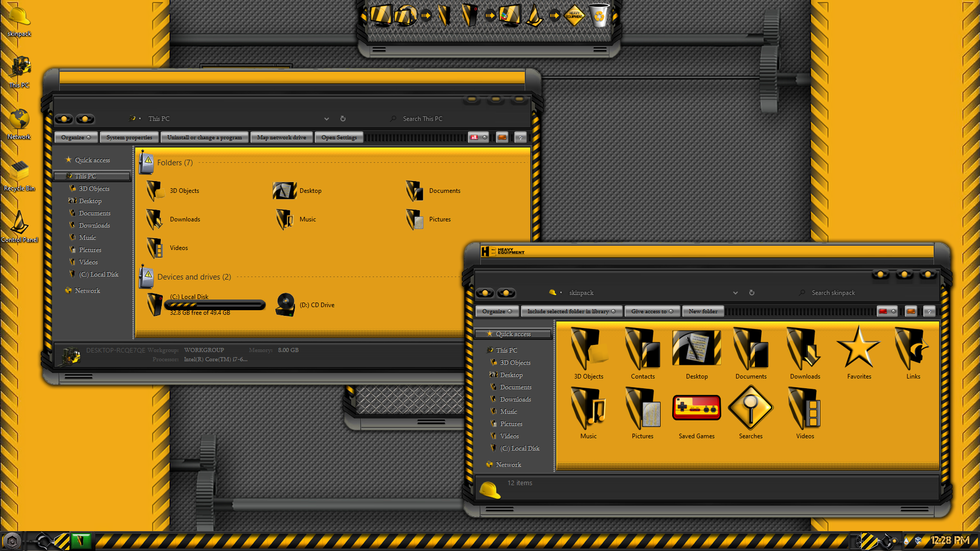
Task: Select Network in skinpack navigation pane
Action: [x=508, y=465]
